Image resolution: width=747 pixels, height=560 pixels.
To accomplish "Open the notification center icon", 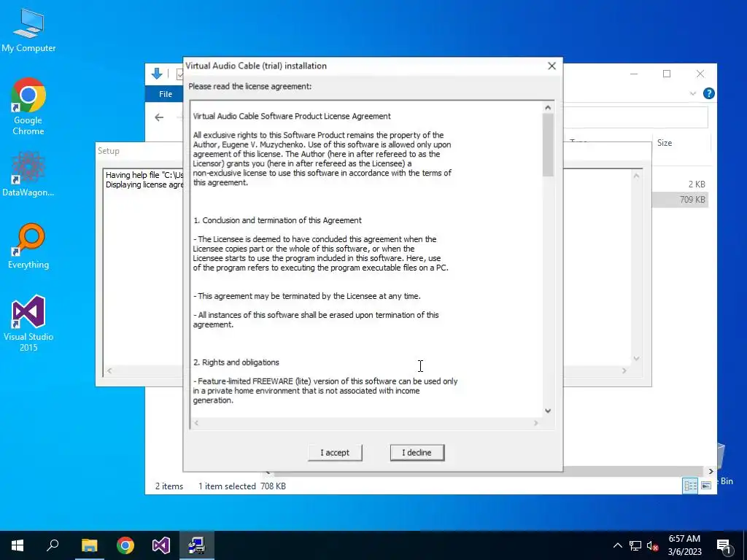I will pos(724,545).
